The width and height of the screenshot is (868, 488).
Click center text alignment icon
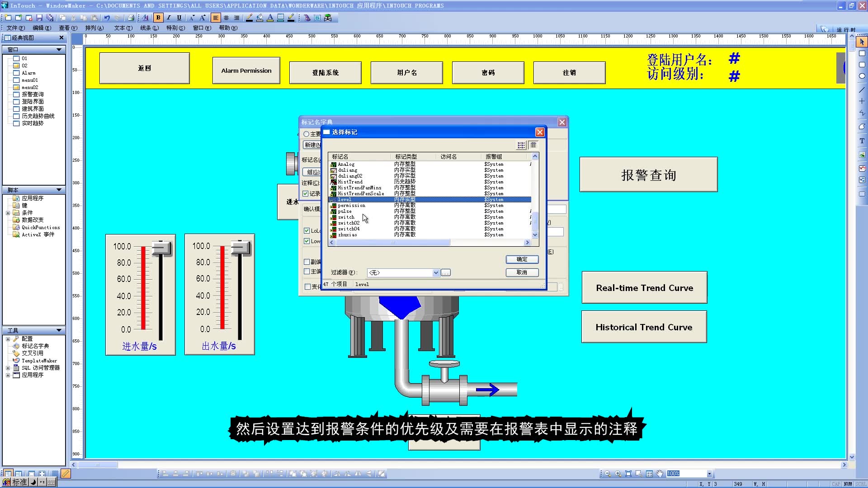point(226,18)
